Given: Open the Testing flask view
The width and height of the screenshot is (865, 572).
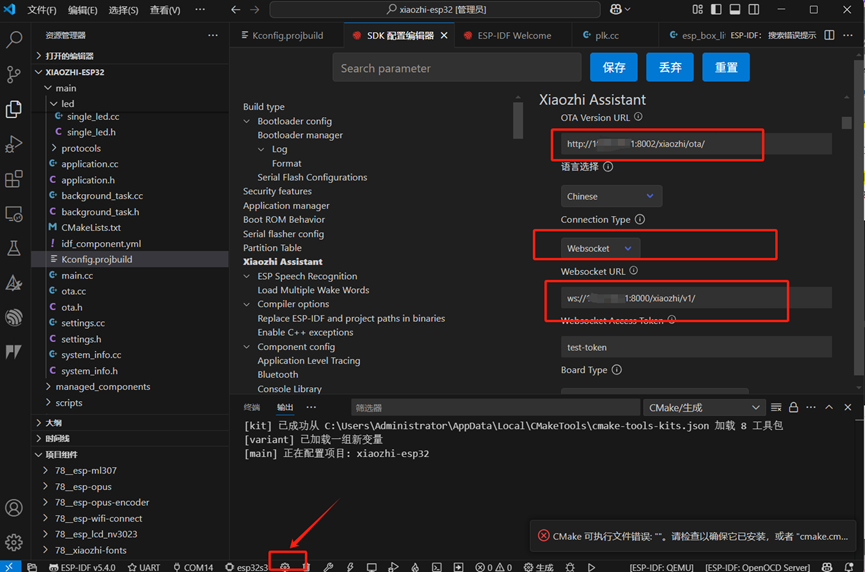Looking at the screenshot, I should [14, 248].
